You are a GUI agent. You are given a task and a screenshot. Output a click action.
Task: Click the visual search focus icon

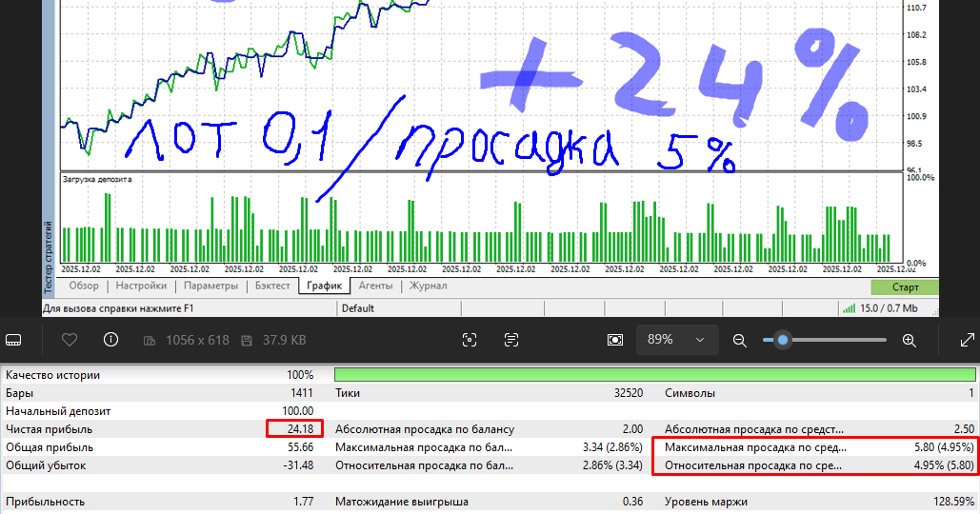470,340
